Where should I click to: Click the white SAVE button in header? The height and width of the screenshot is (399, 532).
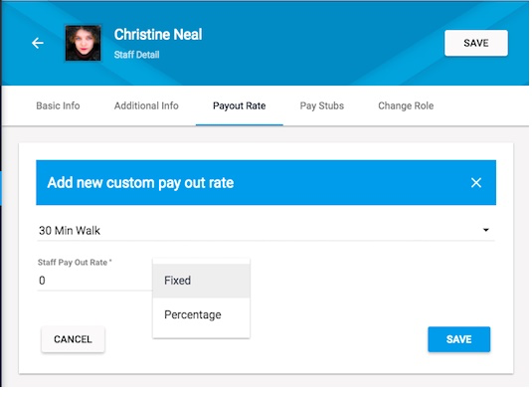pos(476,43)
